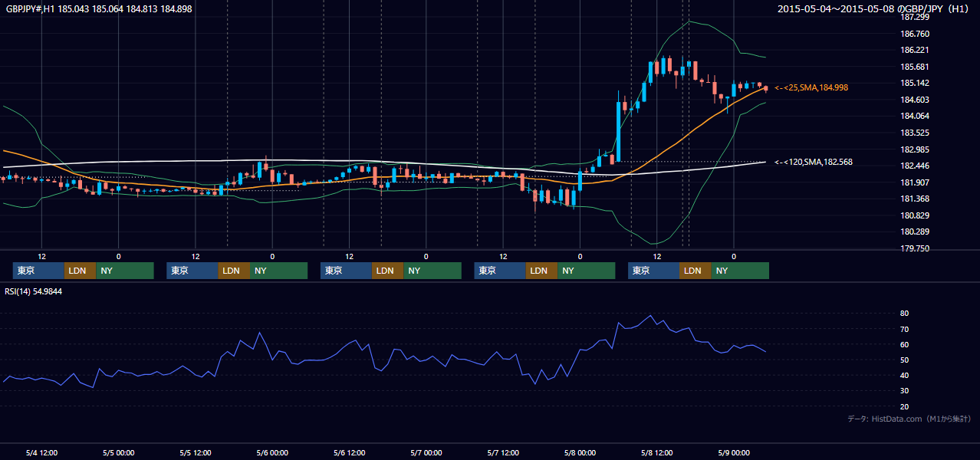The image size is (980, 460).
Task: Select the 5/6 00:00 date label
Action: [x=272, y=453]
